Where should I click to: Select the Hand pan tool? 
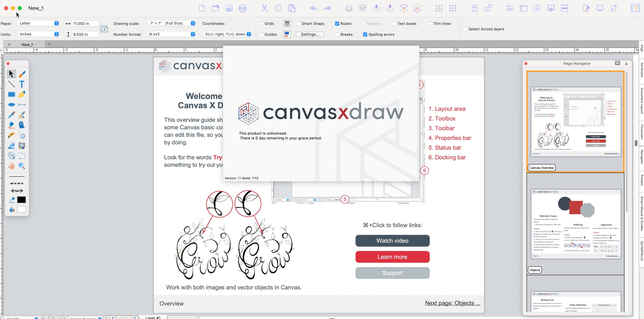click(11, 166)
